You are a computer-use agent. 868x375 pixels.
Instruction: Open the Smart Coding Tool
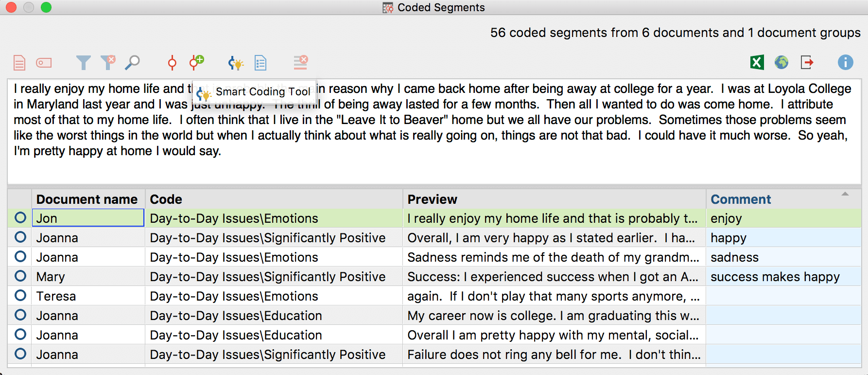236,63
